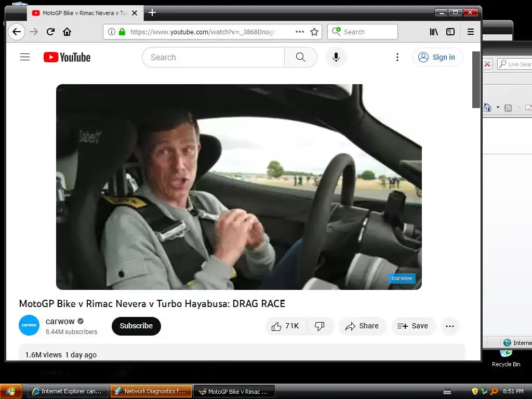Search with your voice microphone button

pos(336,57)
